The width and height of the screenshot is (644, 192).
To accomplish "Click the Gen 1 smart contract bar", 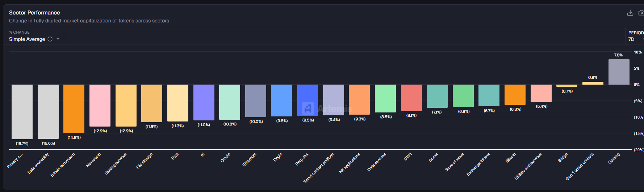I will tap(593, 83).
